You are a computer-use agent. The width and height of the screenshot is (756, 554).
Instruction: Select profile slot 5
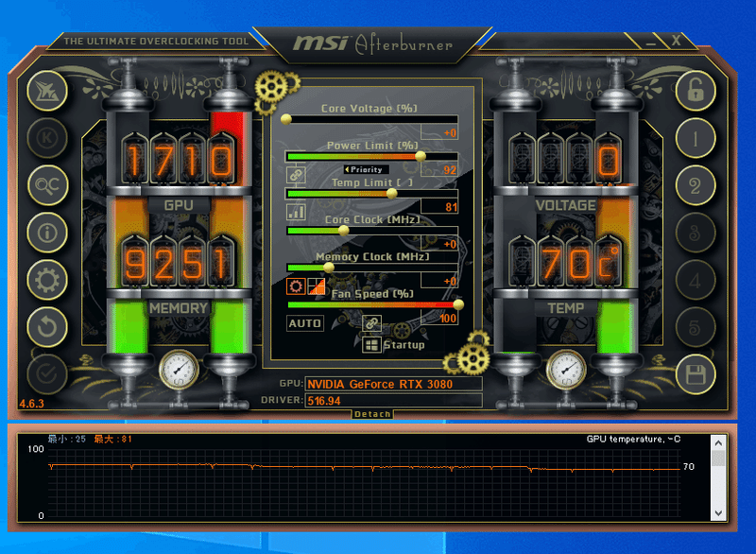[696, 327]
